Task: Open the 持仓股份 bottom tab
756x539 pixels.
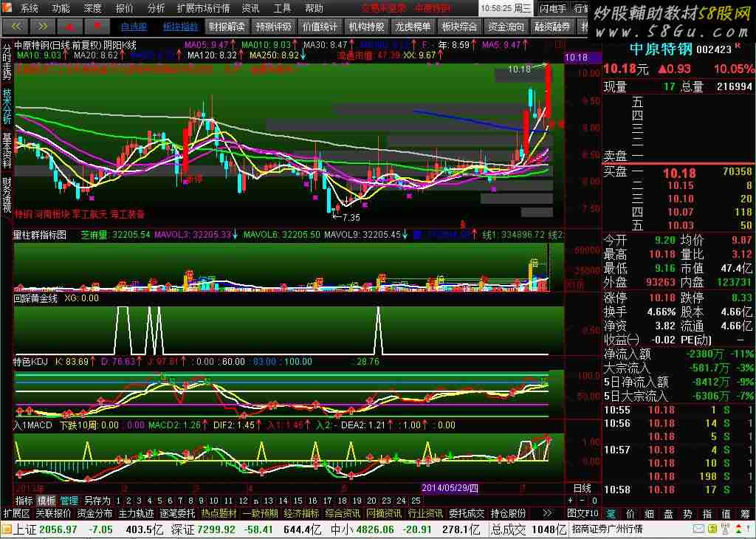Action: pos(508,513)
